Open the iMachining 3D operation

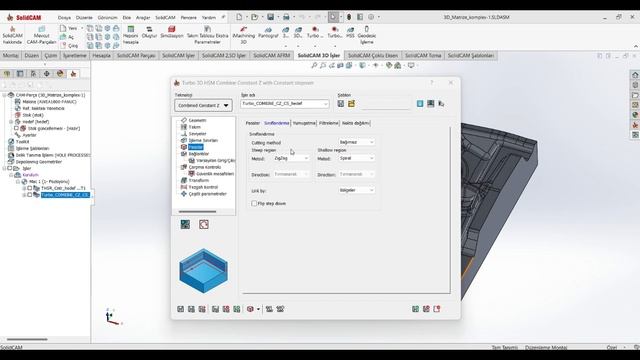point(243,35)
